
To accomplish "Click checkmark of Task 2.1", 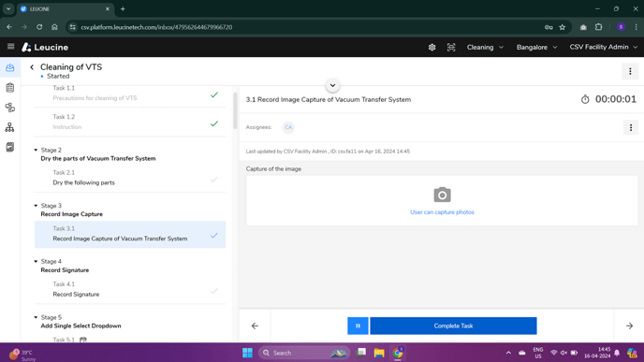I will pyautogui.click(x=214, y=180).
